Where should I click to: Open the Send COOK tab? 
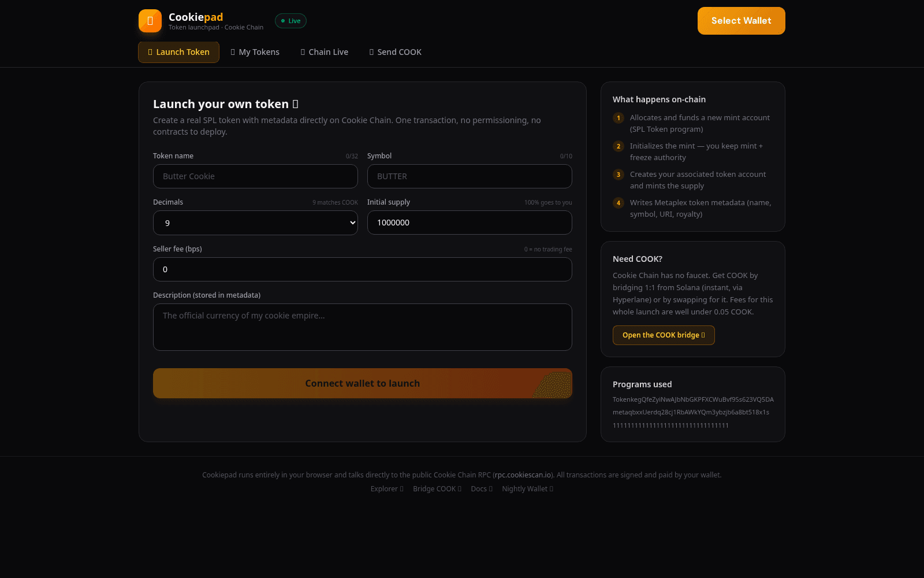395,52
